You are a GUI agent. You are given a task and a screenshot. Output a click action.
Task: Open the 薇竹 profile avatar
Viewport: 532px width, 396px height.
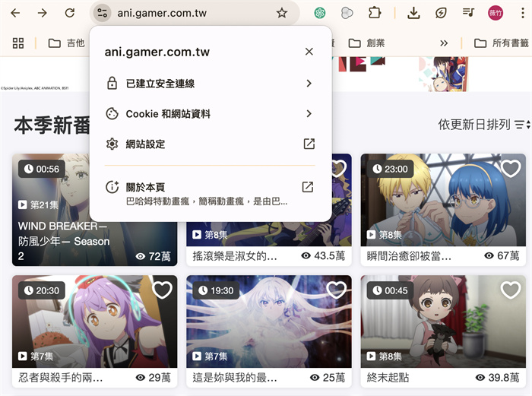tap(496, 13)
